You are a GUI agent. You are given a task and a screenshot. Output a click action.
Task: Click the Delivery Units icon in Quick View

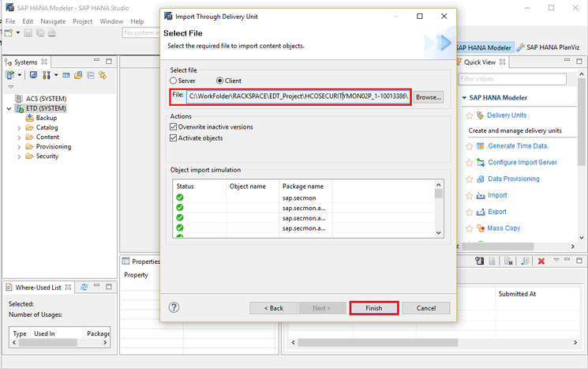[480, 115]
